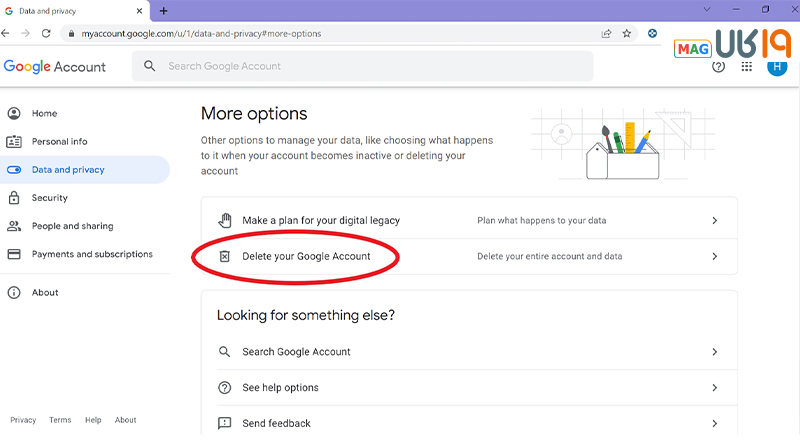Image resolution: width=800 pixels, height=444 pixels.
Task: Open the tab search dropdown arrow
Action: point(707,9)
